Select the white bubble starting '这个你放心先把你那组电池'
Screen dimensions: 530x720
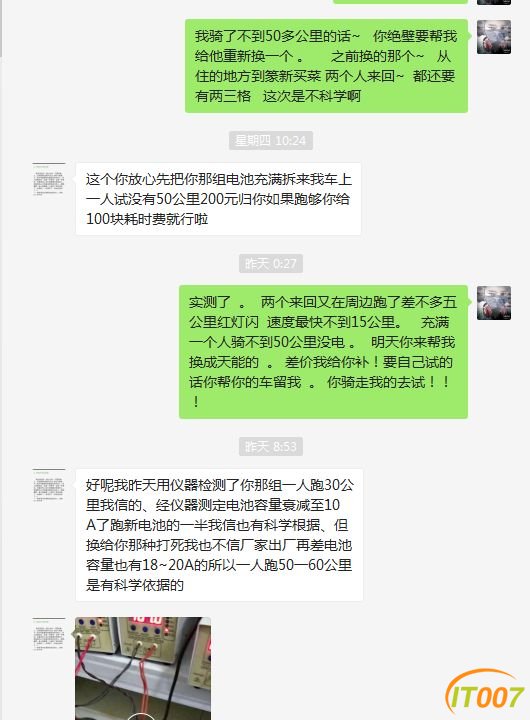[x=218, y=199]
